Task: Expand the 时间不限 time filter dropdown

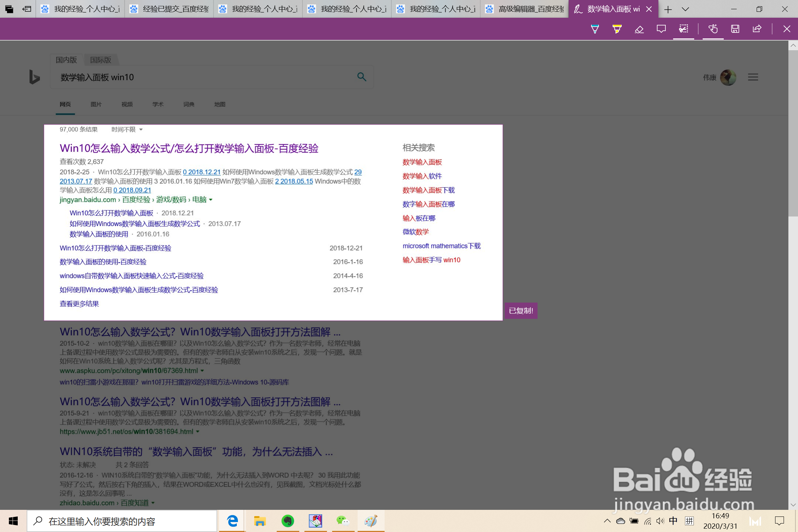Action: click(127, 130)
